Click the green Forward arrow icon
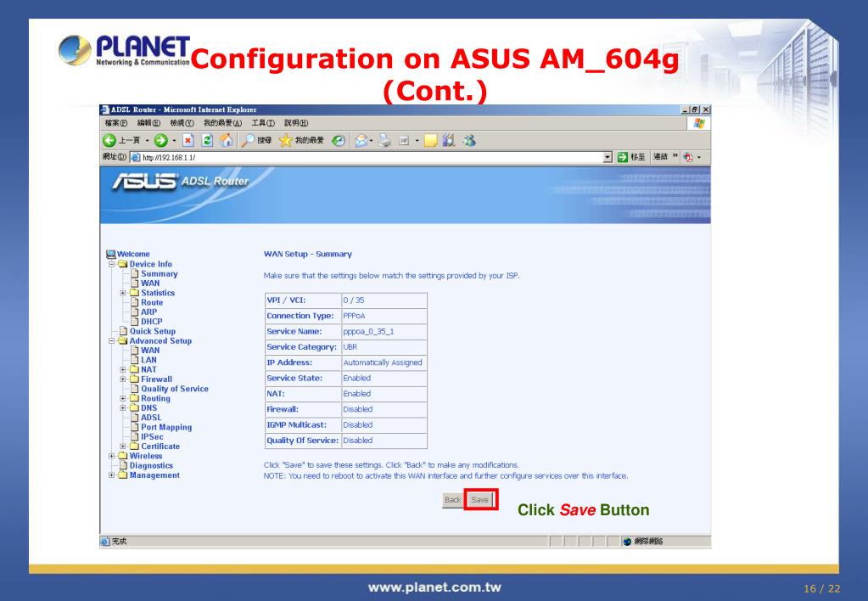Screen dimensions: 868x601 [160, 141]
